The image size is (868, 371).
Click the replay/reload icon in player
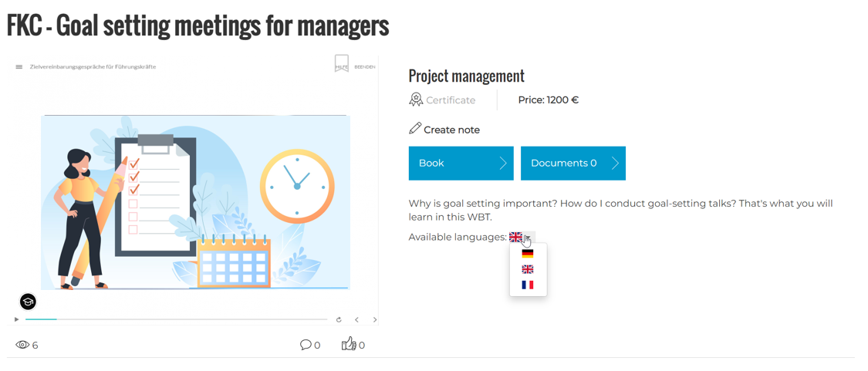339,319
